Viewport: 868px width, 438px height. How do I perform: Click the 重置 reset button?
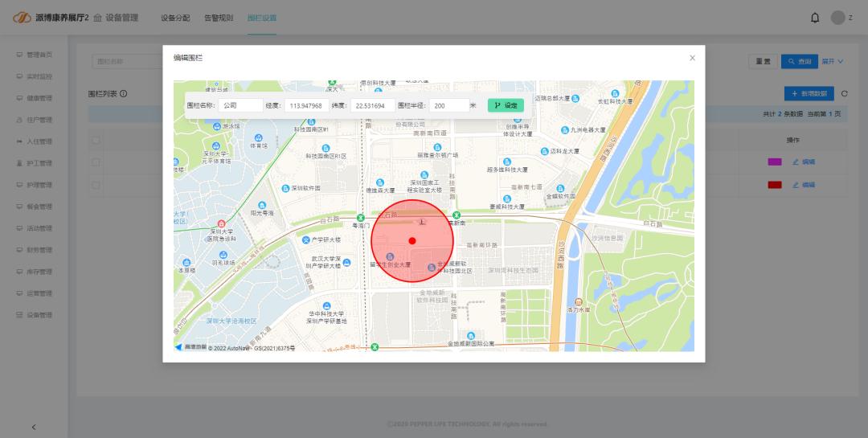763,61
